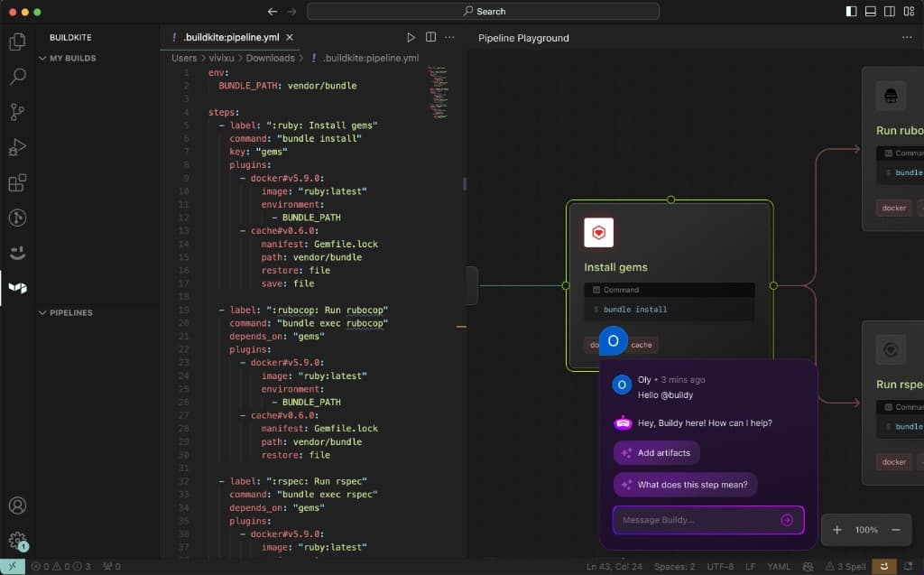Viewport: 924px width, 575px height.
Task: Click the split editor icon
Action: (430, 38)
